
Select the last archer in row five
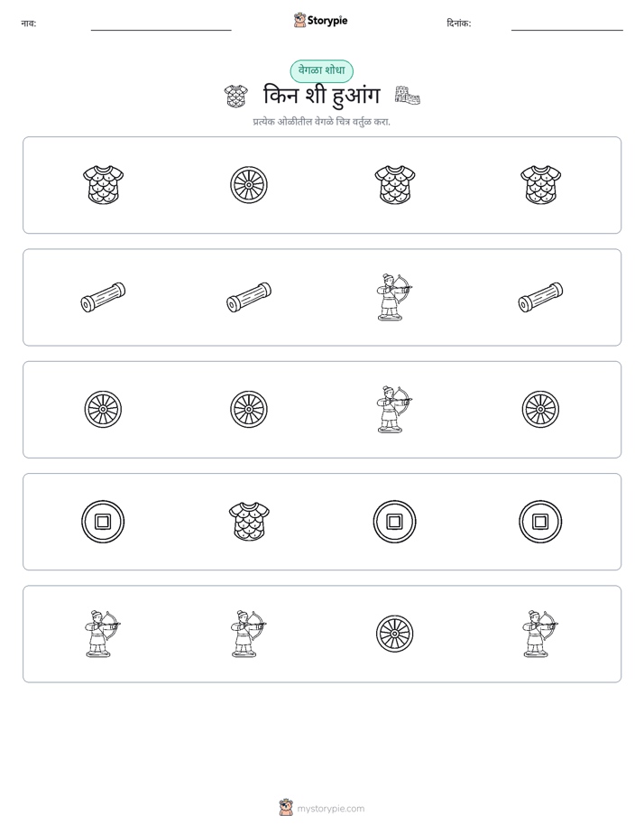tap(540, 634)
